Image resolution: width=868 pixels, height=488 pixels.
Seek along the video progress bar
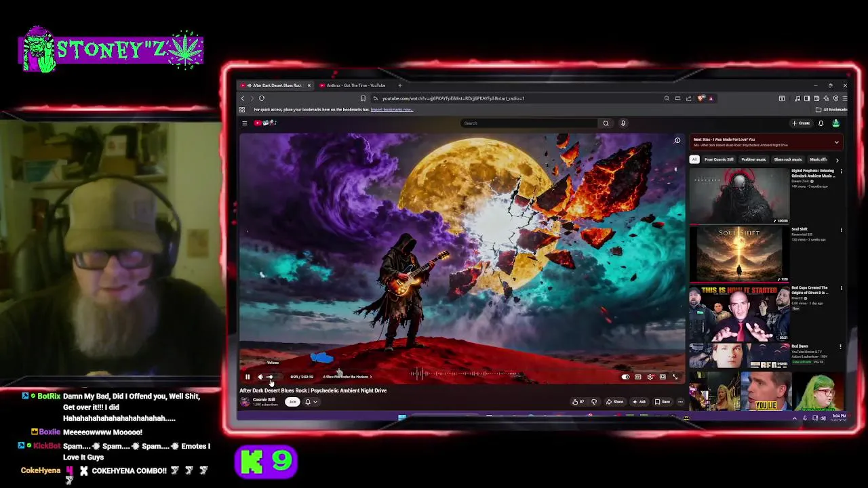tap(462, 369)
